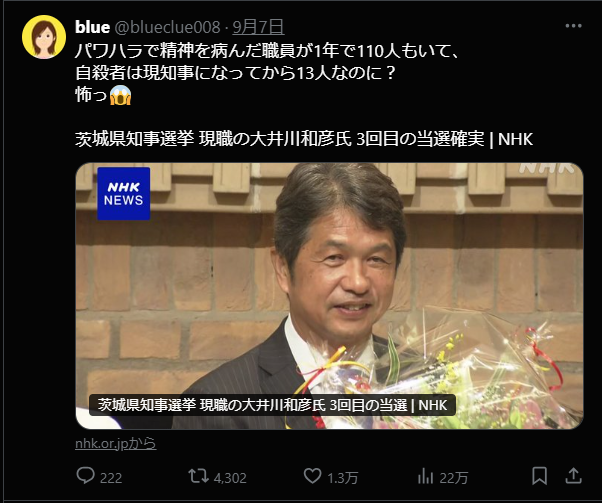Follow the nhk.or.jpから source link
Screen dimensions: 602x503
pyautogui.click(x=115, y=443)
